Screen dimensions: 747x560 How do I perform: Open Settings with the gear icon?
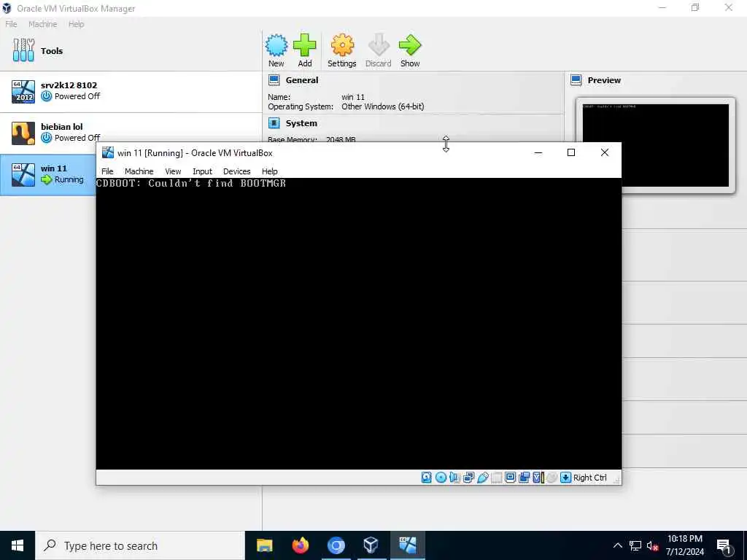343,46
